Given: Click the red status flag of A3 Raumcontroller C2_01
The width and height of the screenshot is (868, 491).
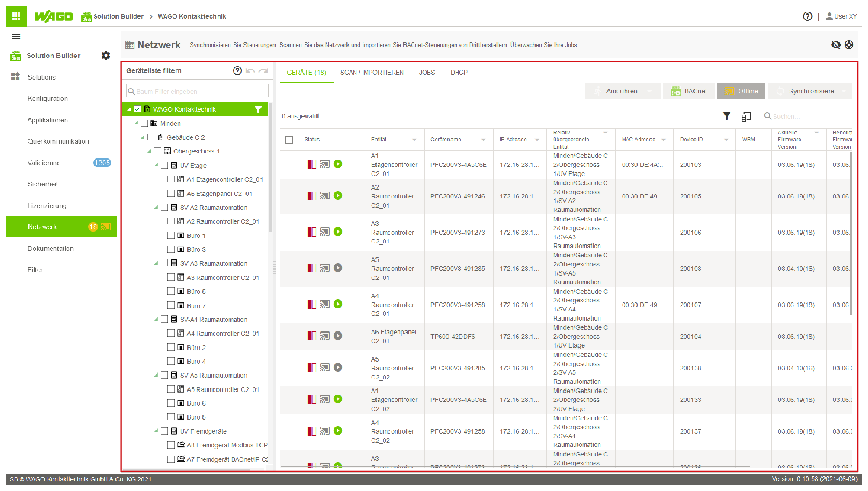Looking at the screenshot, I should 312,232.
